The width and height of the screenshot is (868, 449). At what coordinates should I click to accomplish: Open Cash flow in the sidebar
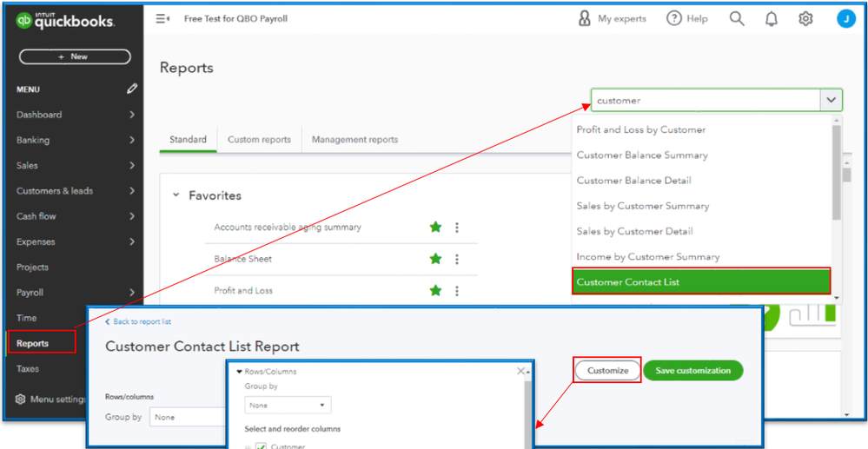74,216
